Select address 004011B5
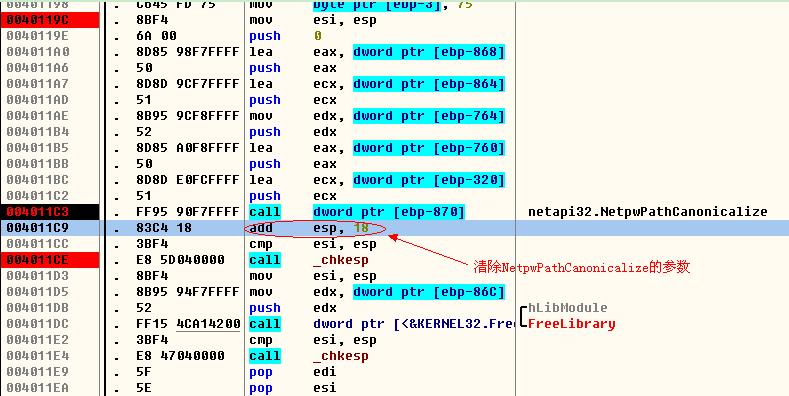This screenshot has height=396, width=789. tap(38, 148)
